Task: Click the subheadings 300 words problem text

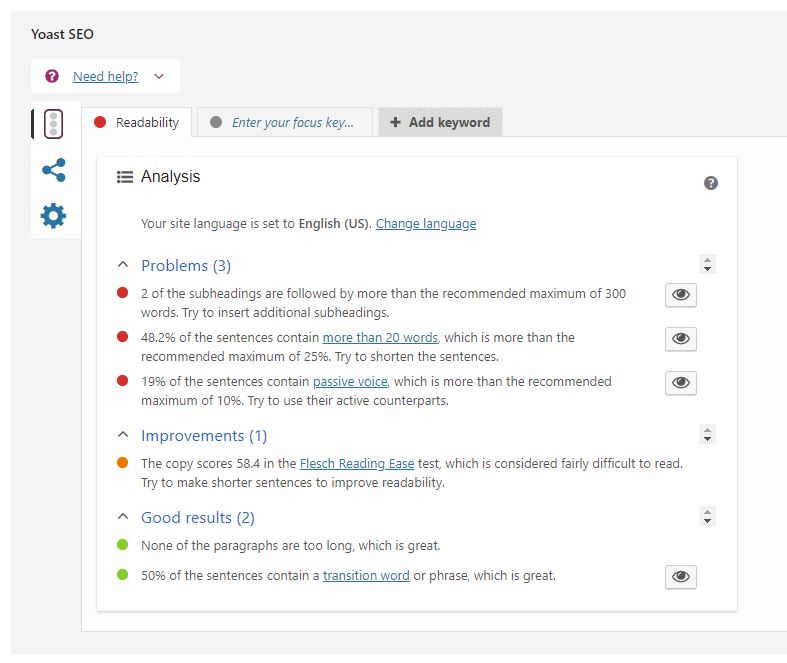Action: coord(383,303)
